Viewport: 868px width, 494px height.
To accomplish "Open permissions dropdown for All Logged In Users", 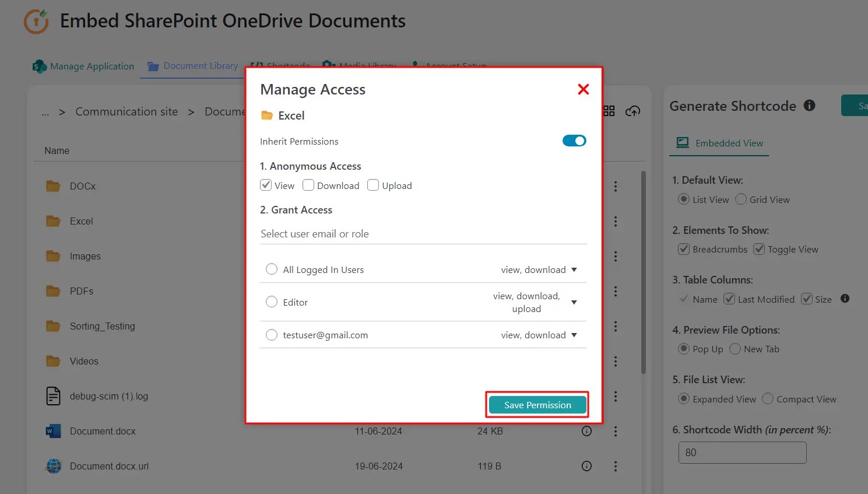I will tap(574, 269).
